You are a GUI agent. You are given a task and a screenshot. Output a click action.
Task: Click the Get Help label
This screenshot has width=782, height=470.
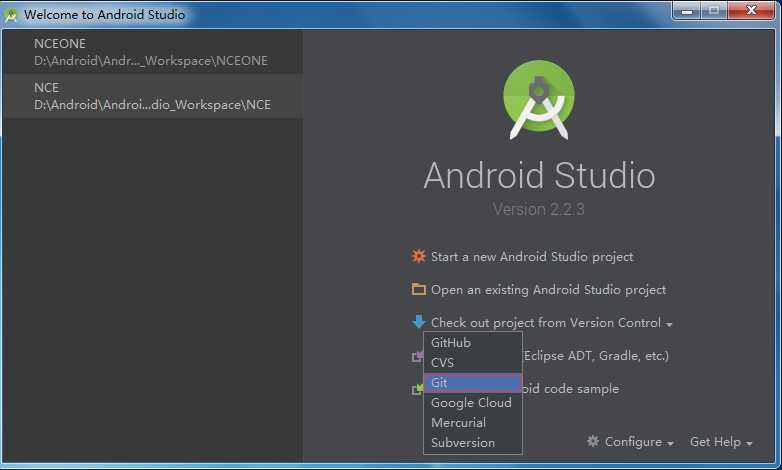(x=715, y=442)
